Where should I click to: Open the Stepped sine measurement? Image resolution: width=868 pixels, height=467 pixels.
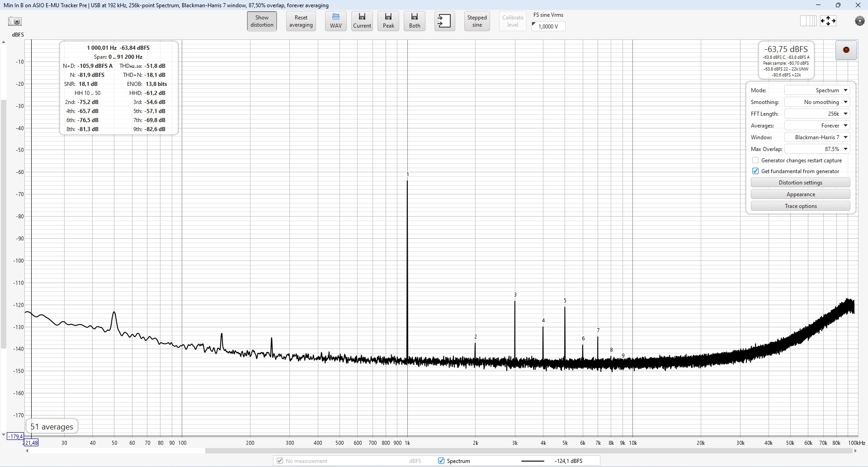(x=477, y=21)
